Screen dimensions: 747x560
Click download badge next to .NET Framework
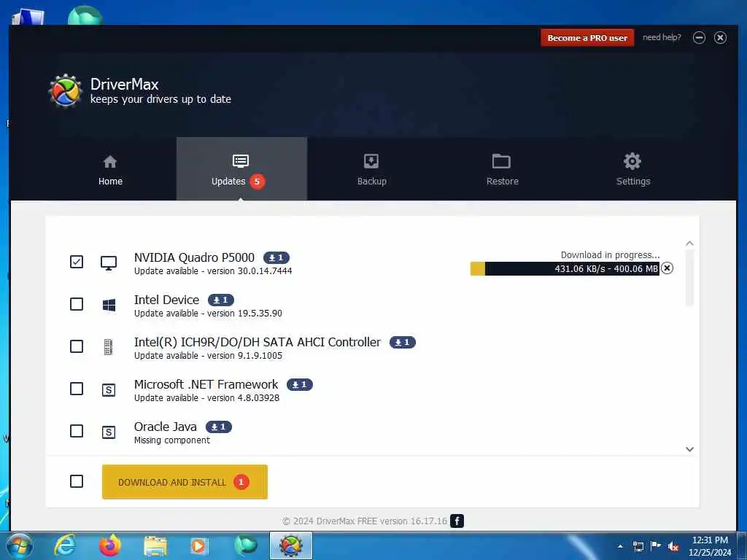[x=300, y=384]
